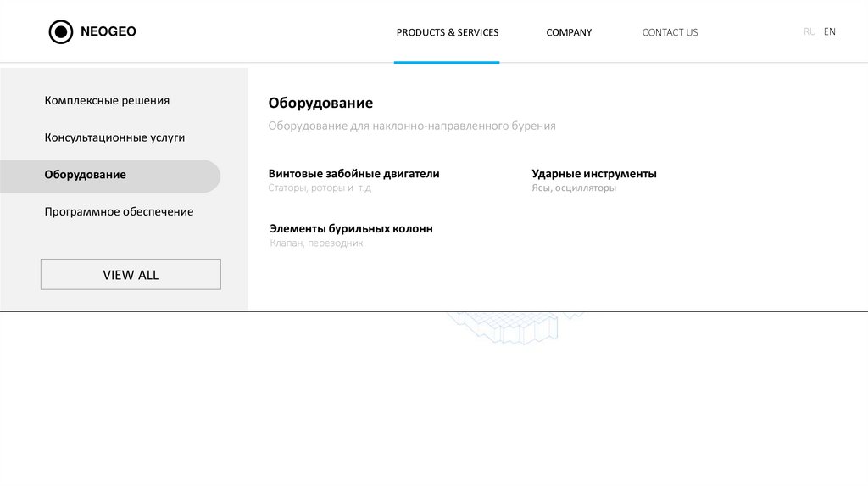Click the VIEW ALL button
868x487 pixels.
coord(131,274)
